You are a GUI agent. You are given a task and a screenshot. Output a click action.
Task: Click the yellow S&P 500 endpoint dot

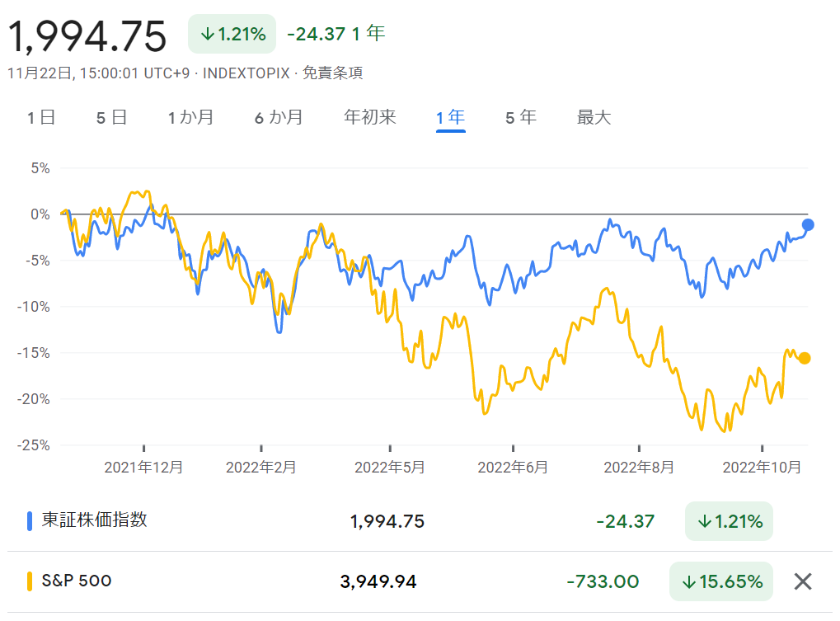[804, 358]
